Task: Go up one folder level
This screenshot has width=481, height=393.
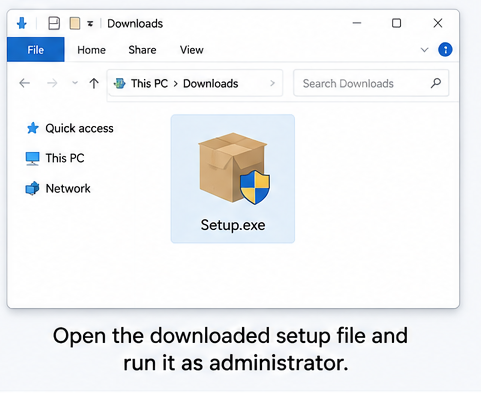Action: pyautogui.click(x=94, y=83)
